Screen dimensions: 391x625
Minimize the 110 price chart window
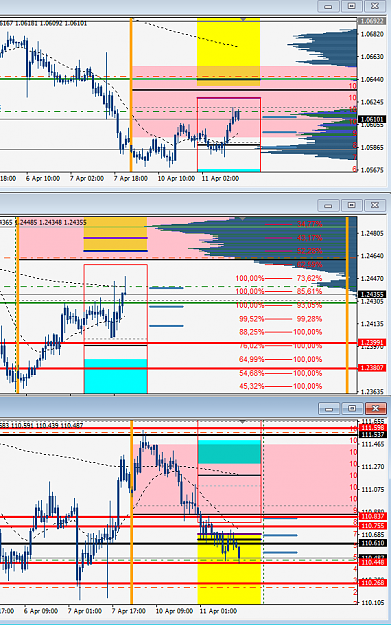click(x=329, y=409)
